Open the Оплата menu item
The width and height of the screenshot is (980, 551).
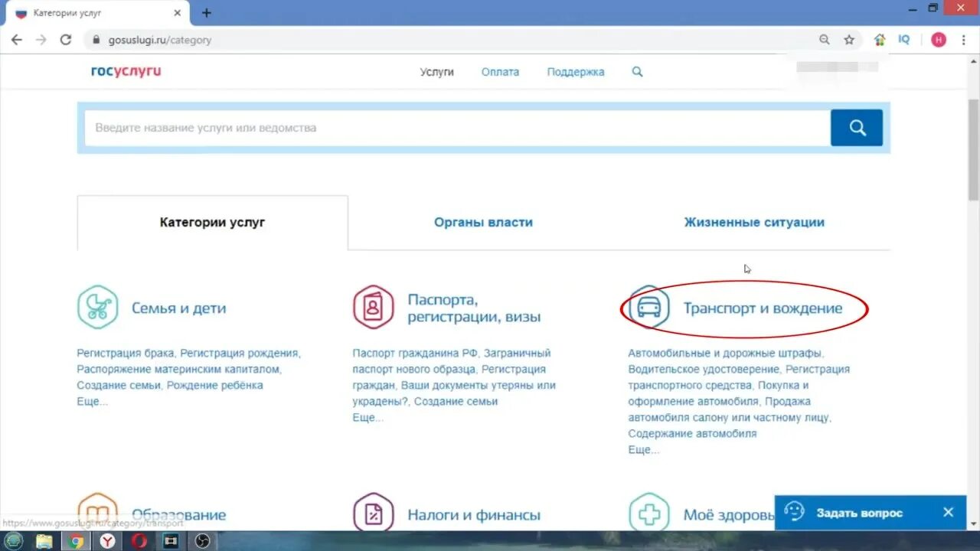click(500, 72)
